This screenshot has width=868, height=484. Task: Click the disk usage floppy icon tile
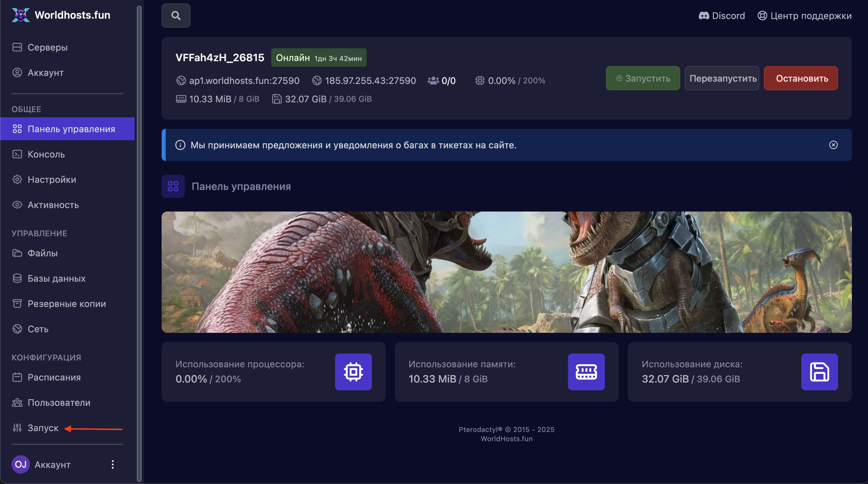pyautogui.click(x=819, y=372)
